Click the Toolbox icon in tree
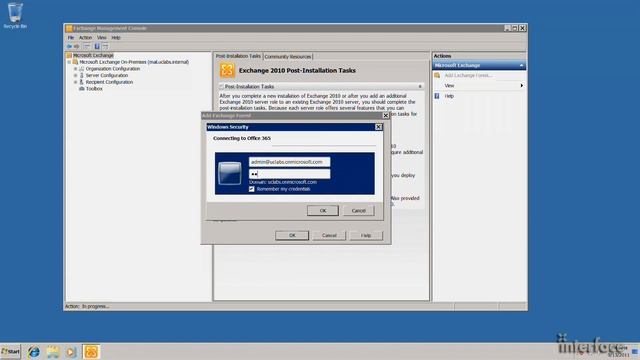 pos(82,89)
